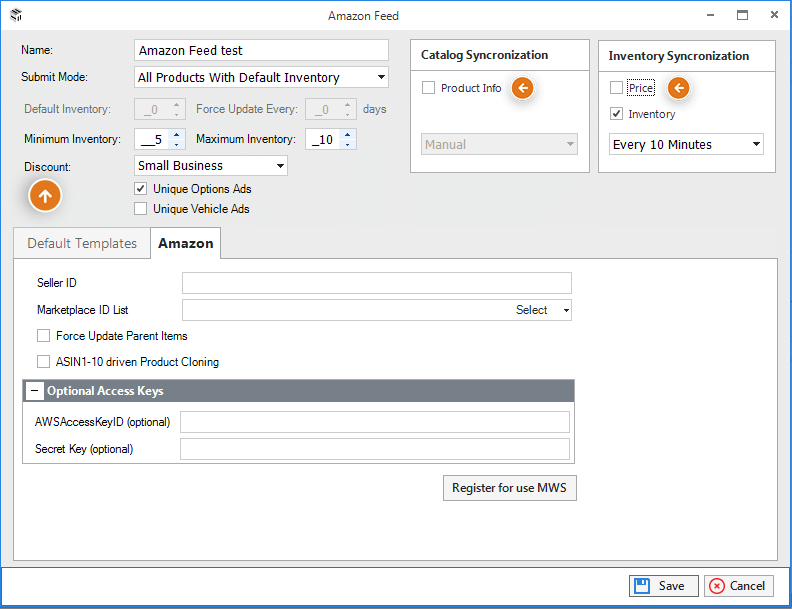The image size is (792, 609).
Task: Click the AWSAccessKeyID input field
Action: [375, 422]
